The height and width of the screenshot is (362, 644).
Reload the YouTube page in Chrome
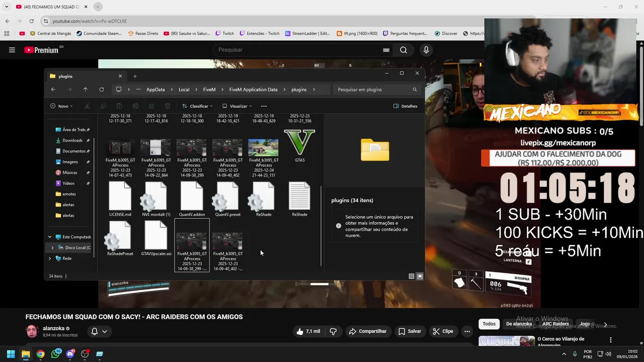click(x=31, y=21)
